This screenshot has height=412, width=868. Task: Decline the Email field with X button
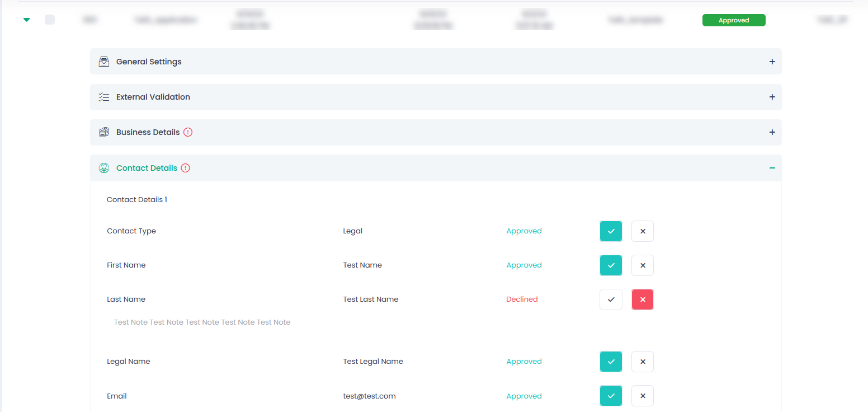[x=642, y=396]
